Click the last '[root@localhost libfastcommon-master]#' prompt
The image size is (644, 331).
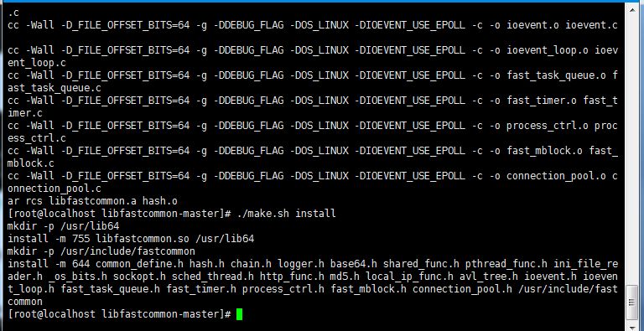coord(119,314)
